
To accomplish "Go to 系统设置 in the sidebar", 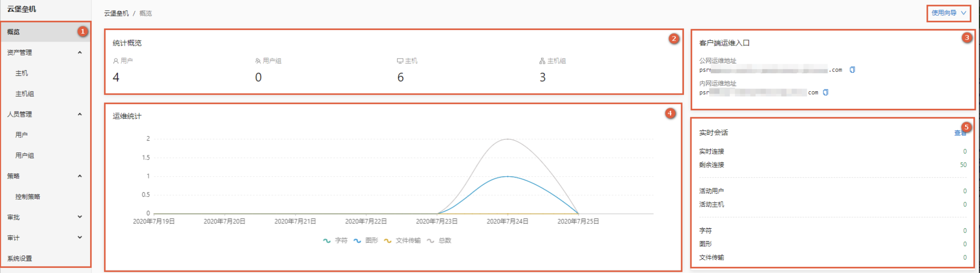I will pyautogui.click(x=20, y=259).
